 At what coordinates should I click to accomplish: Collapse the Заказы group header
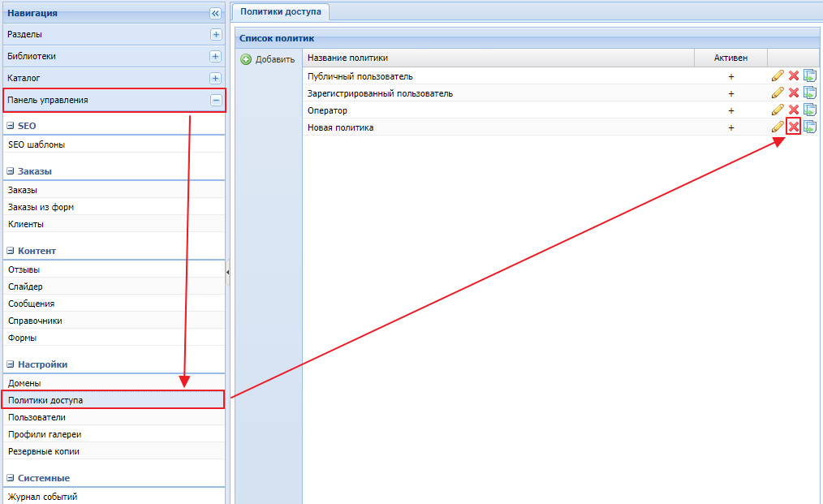[x=11, y=171]
